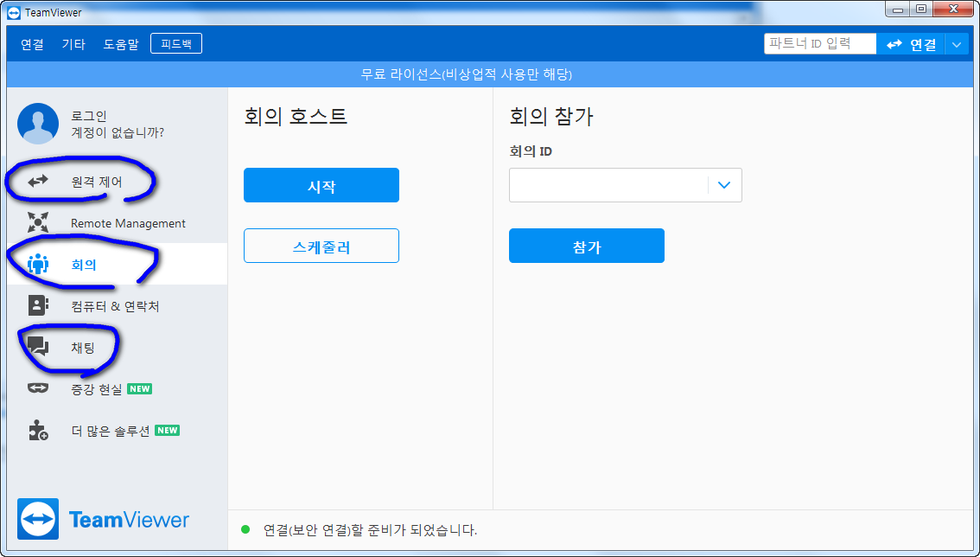The width and height of the screenshot is (980, 557).
Task: Click the remote control arrows icon
Action: pyautogui.click(x=38, y=182)
